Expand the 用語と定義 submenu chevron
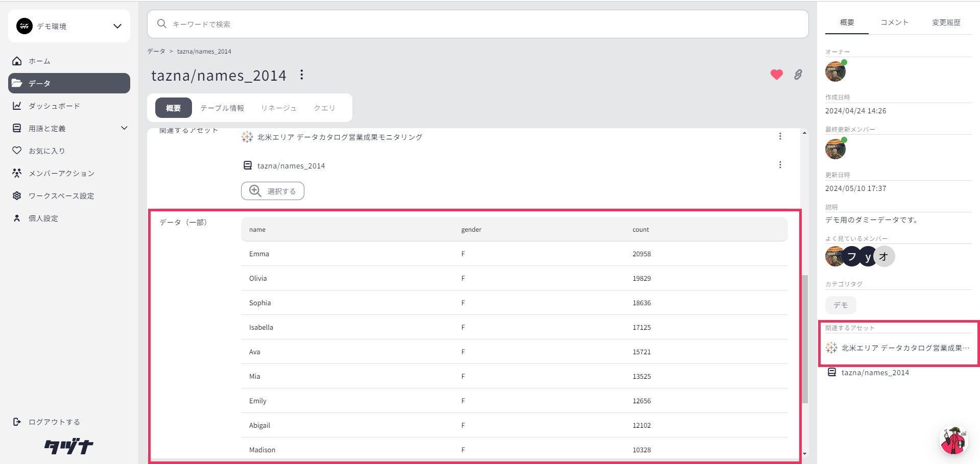This screenshot has width=980, height=464. click(124, 128)
